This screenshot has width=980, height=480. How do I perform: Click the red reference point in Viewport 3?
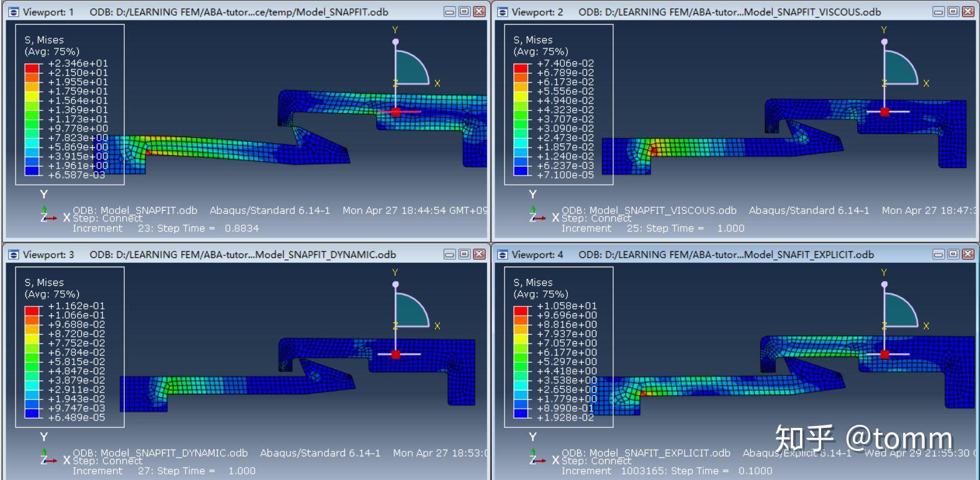coord(396,354)
